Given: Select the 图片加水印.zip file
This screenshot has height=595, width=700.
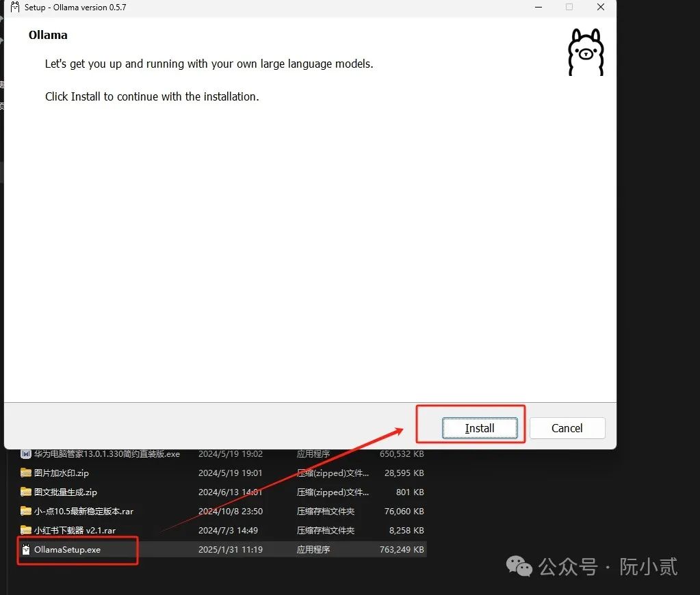Looking at the screenshot, I should [61, 473].
